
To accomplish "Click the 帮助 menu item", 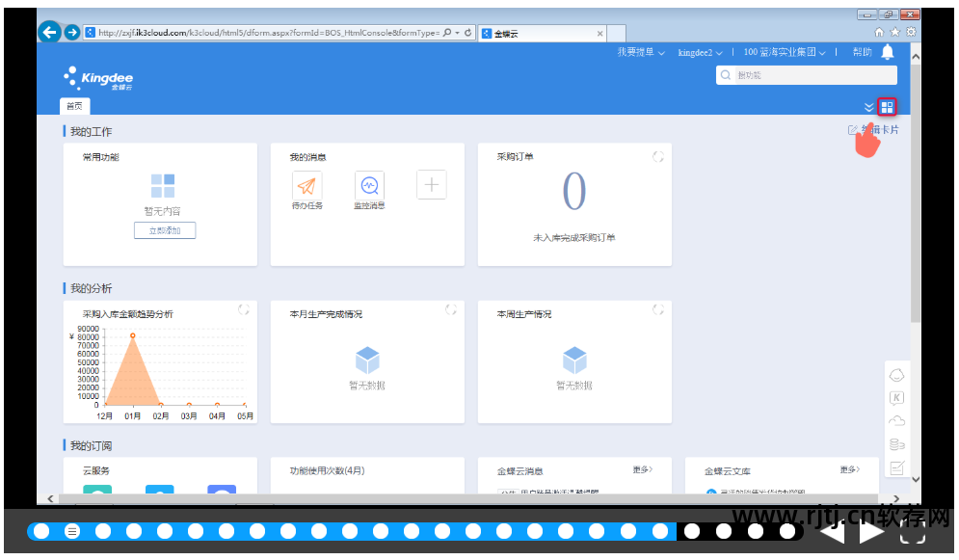I will tap(863, 53).
